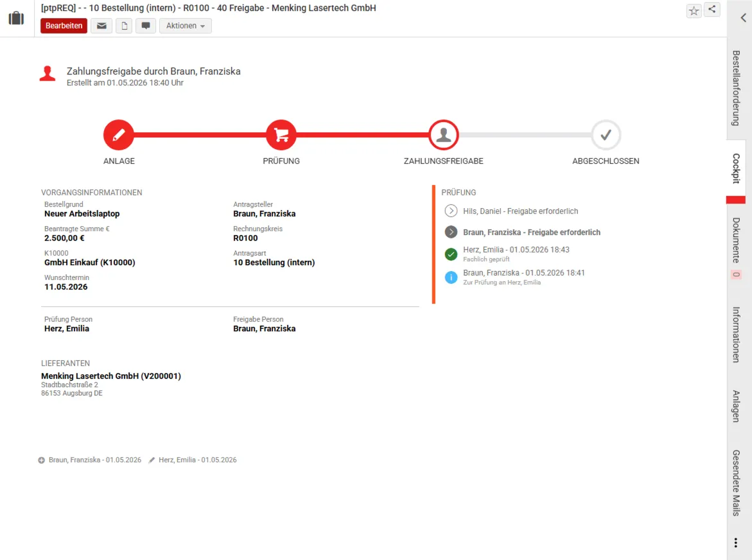The image size is (752, 560).
Task: Select 'Braun, Franziska - 01.05.2026 18:41' entry
Action: click(524, 273)
